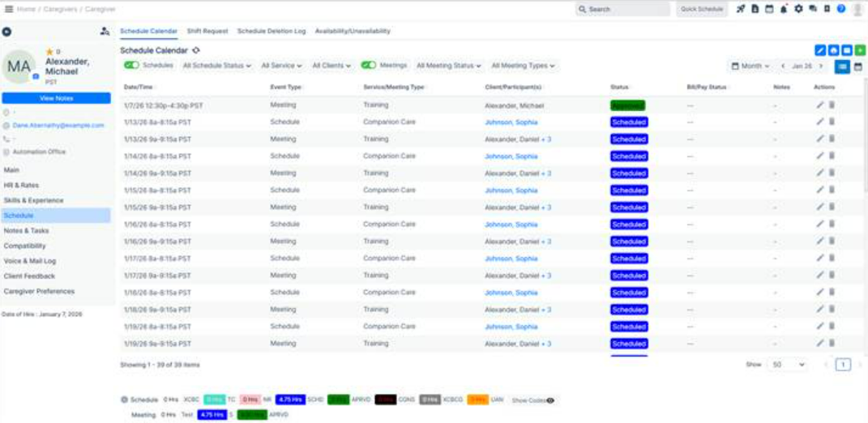Delete the 1/7/26 Training meeting row
Viewport: 868px width, 423px height.
(x=832, y=105)
